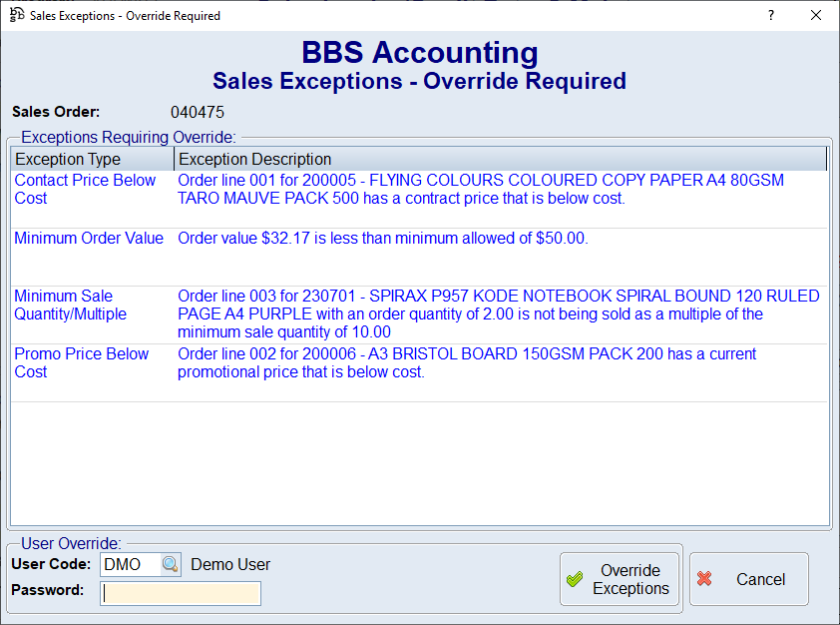This screenshot has height=625, width=840.
Task: Select the Contact Price Below Cost exception
Action: (85, 190)
